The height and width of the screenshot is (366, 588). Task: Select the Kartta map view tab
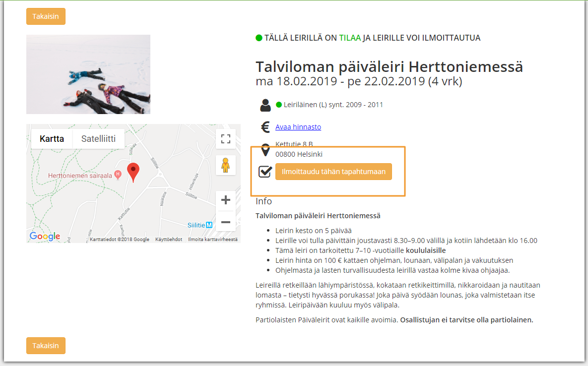(52, 138)
